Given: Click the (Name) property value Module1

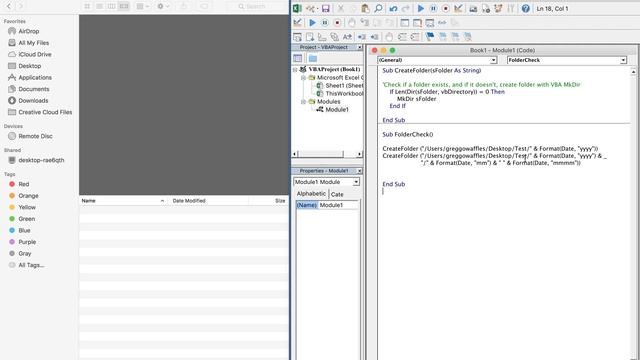Looking at the screenshot, I should click(x=338, y=205).
